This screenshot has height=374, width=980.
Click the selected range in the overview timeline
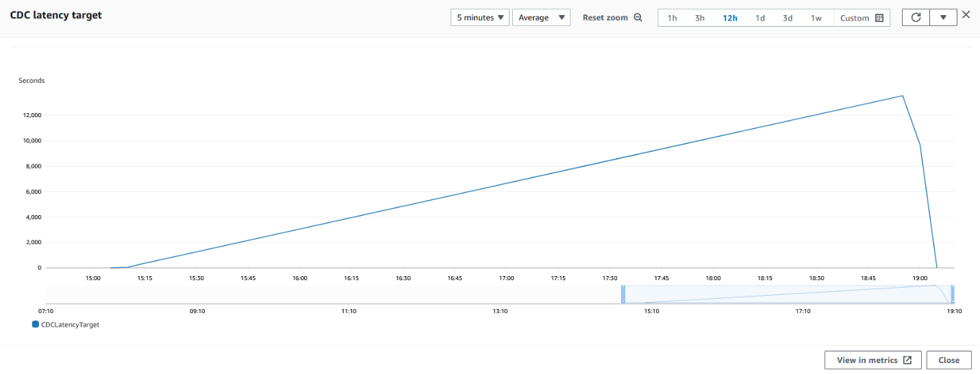click(788, 295)
